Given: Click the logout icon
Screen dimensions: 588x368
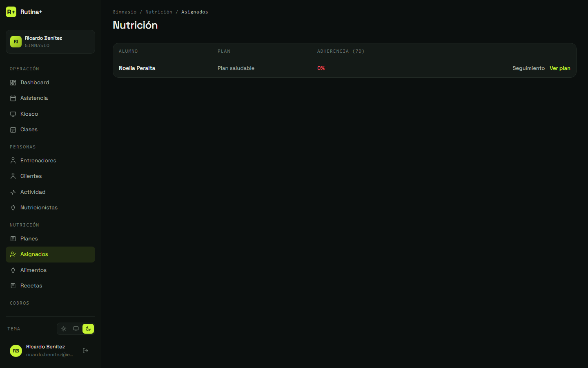Looking at the screenshot, I should pos(86,351).
